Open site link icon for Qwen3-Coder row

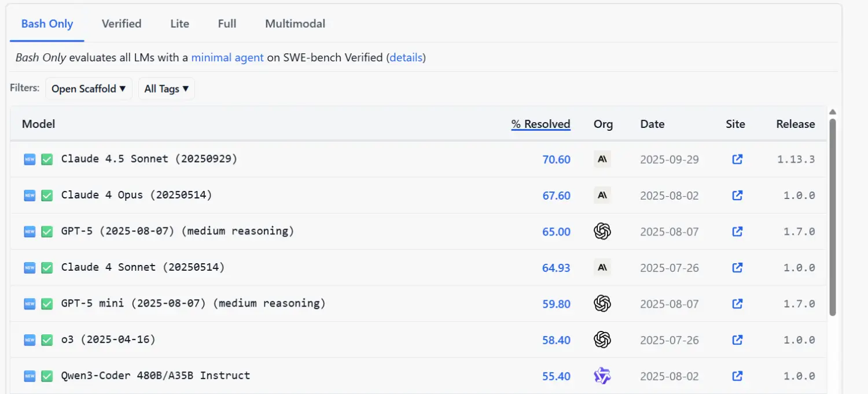point(737,376)
